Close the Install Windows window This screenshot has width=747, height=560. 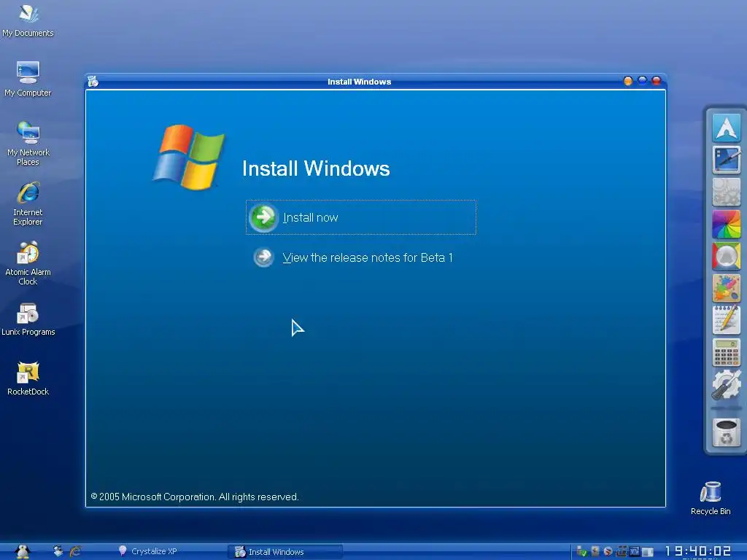[x=657, y=81]
